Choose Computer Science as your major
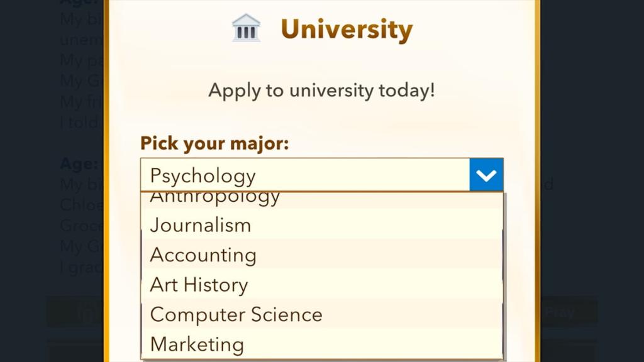The image size is (644, 362). point(236,314)
